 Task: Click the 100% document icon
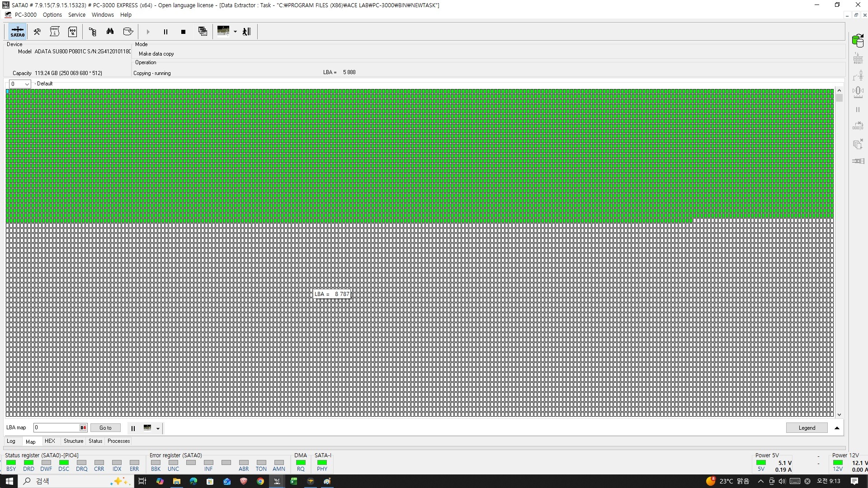(x=72, y=32)
